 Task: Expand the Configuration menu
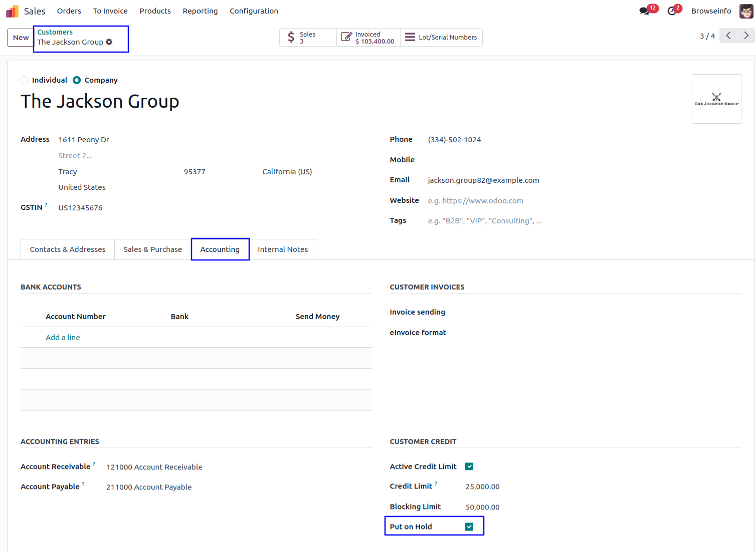pyautogui.click(x=254, y=11)
